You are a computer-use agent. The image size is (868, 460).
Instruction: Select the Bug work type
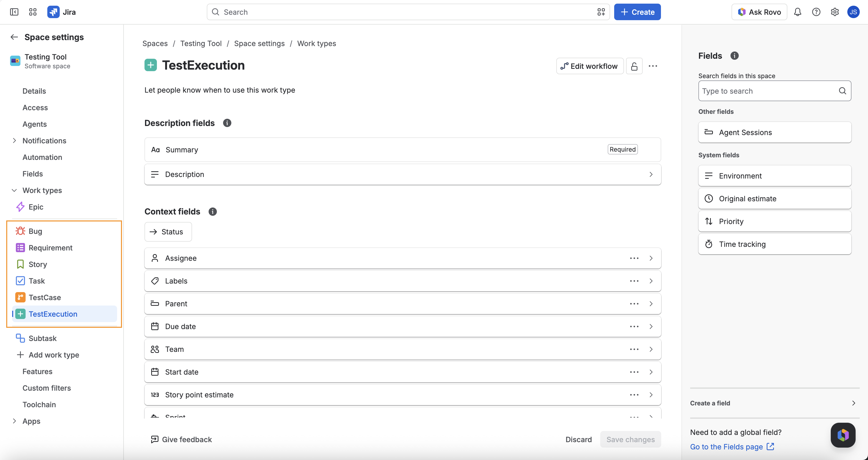click(64, 231)
